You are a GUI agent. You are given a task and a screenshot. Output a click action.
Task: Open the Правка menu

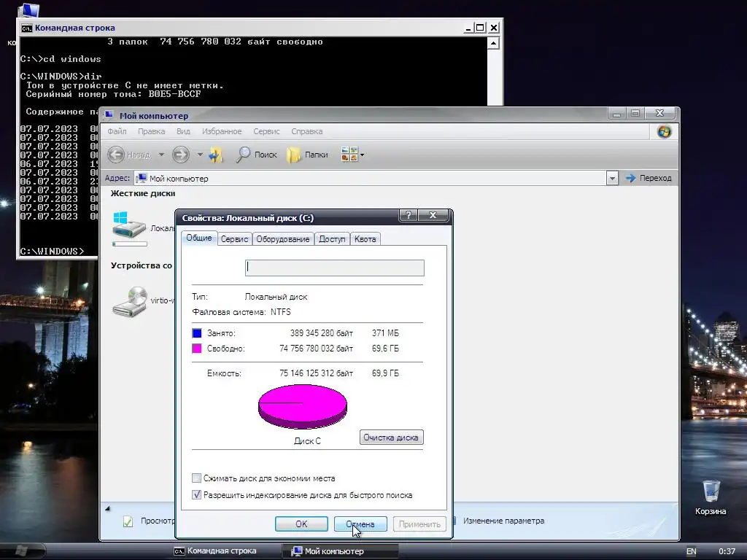(151, 131)
